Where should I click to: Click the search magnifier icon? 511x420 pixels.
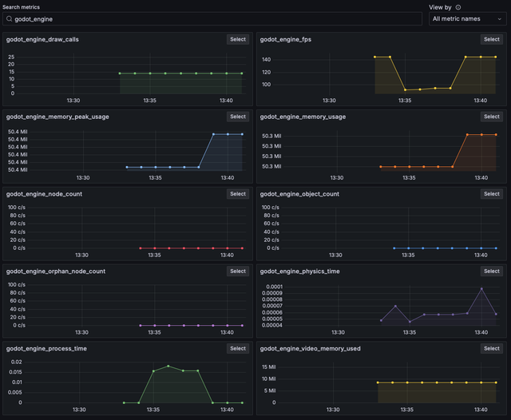(9, 19)
